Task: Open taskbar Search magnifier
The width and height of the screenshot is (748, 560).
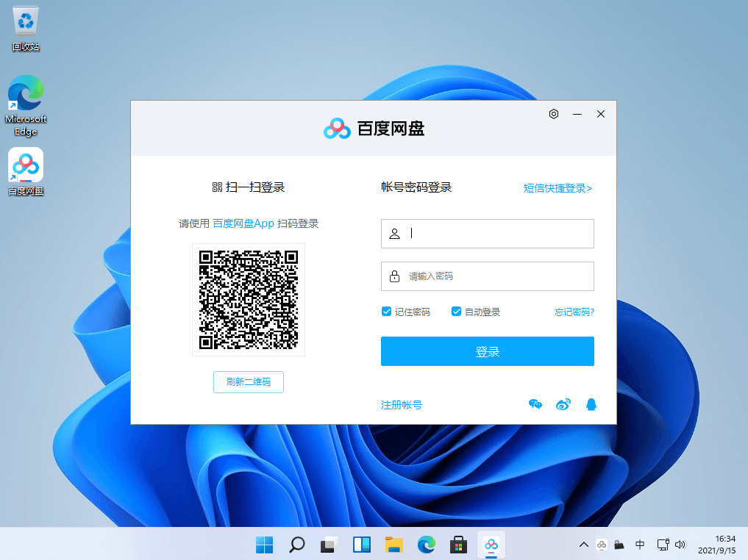Action: tap(296, 545)
